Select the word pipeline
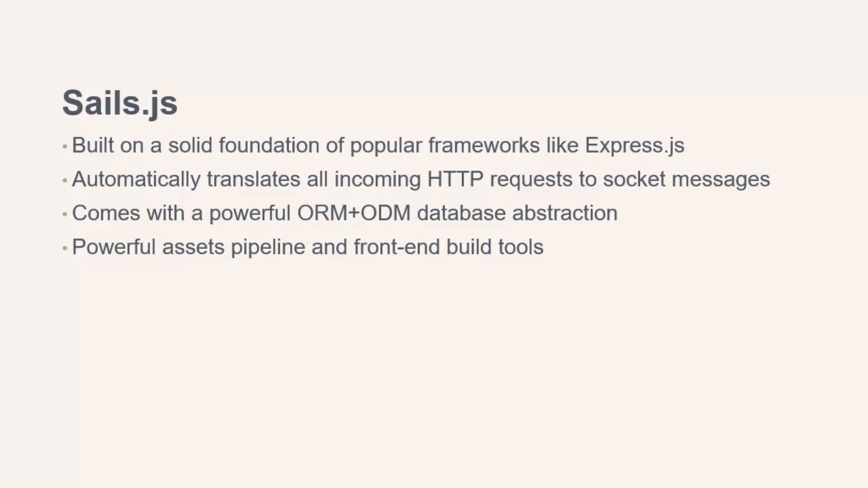This screenshot has height=488, width=868. [x=268, y=247]
